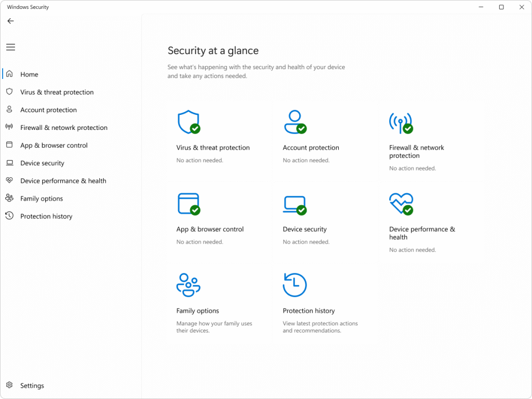
Task: Click the shield icon in sidebar
Action: [9, 91]
